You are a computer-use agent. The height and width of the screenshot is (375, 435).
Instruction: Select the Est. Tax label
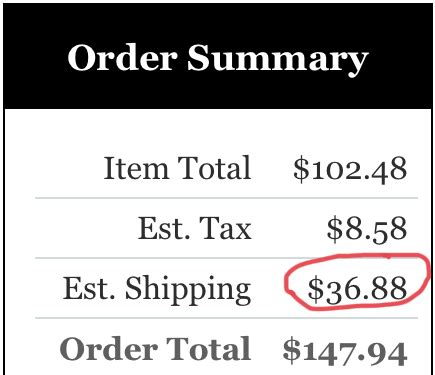click(x=195, y=228)
